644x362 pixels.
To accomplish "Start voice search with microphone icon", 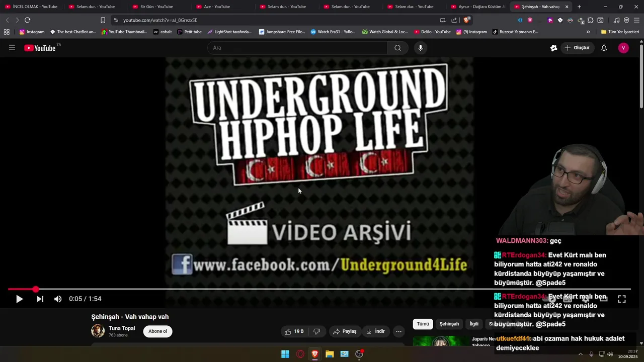I will [421, 48].
